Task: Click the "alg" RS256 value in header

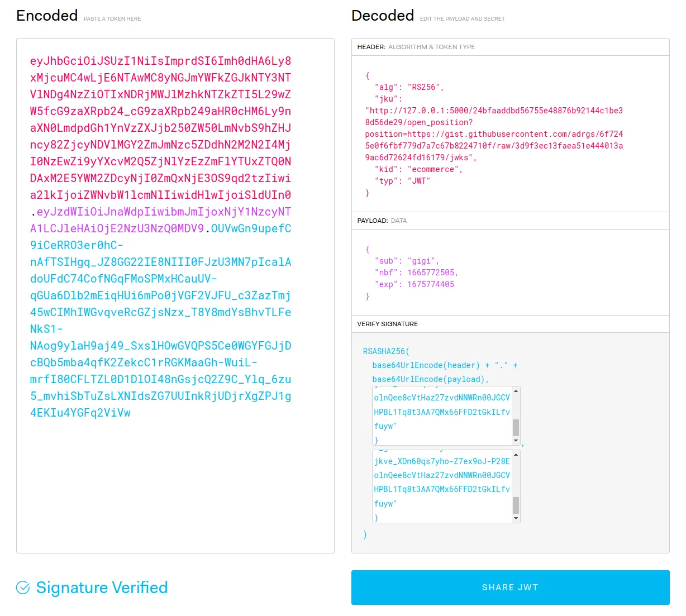Action: click(x=425, y=87)
